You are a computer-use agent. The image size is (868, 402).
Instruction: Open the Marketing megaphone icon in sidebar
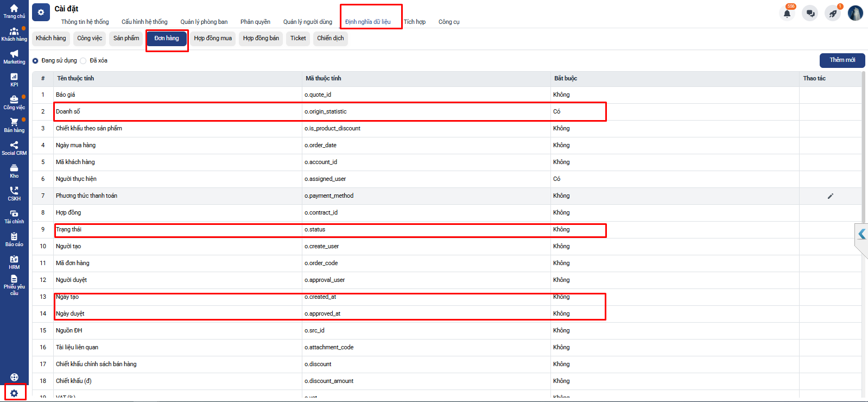coord(14,56)
